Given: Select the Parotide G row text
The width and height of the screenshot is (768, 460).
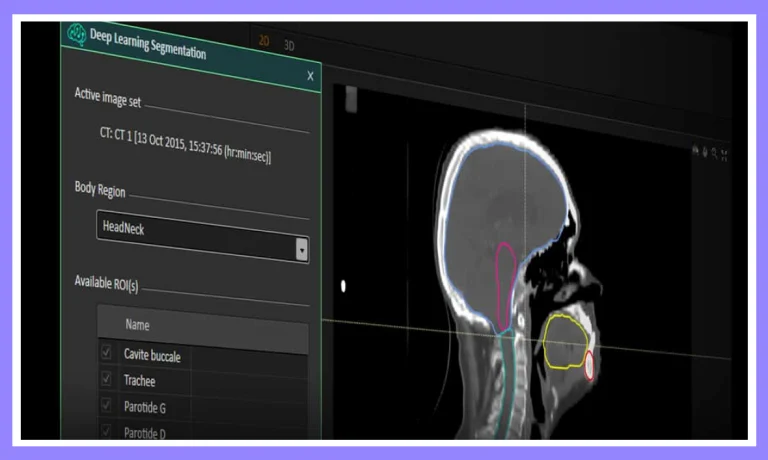Looking at the screenshot, I should (x=145, y=407).
